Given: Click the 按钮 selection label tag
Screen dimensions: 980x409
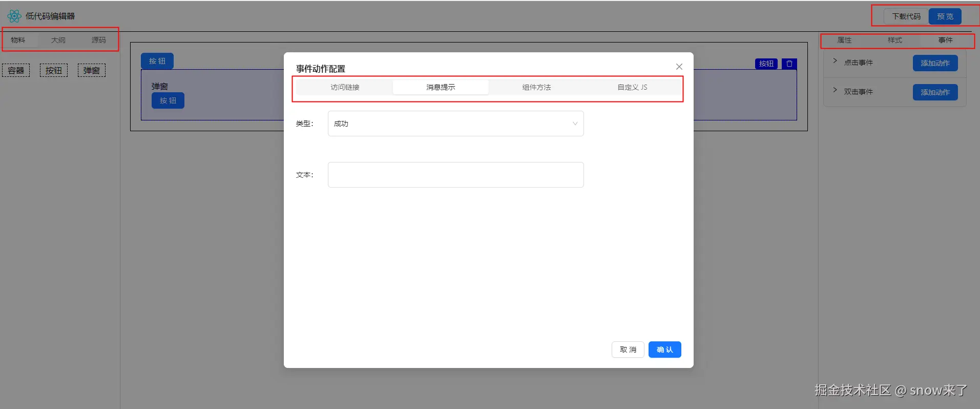Looking at the screenshot, I should click(766, 64).
